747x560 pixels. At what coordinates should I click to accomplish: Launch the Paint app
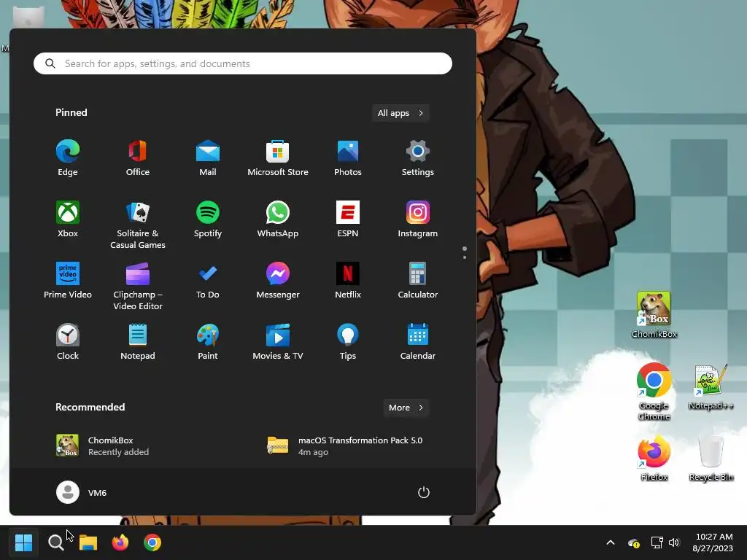tap(208, 342)
